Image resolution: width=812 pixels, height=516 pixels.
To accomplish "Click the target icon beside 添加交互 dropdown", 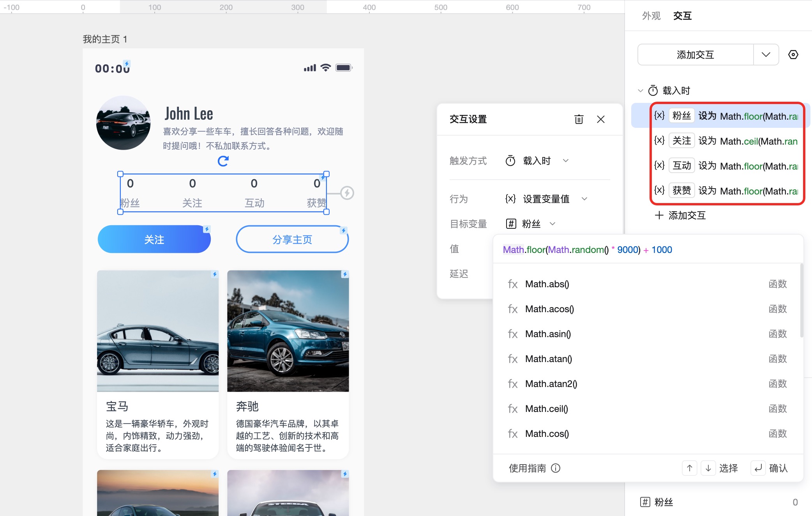I will [793, 55].
